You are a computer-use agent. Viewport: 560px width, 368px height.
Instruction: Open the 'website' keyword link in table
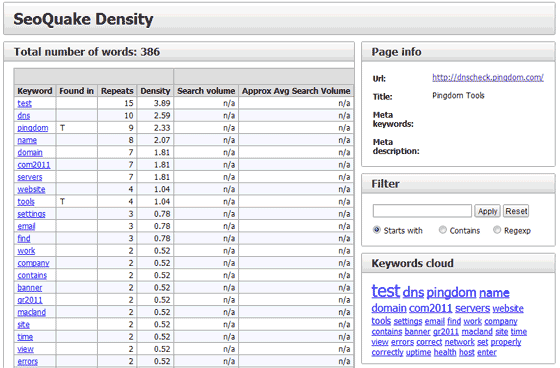[x=31, y=189]
